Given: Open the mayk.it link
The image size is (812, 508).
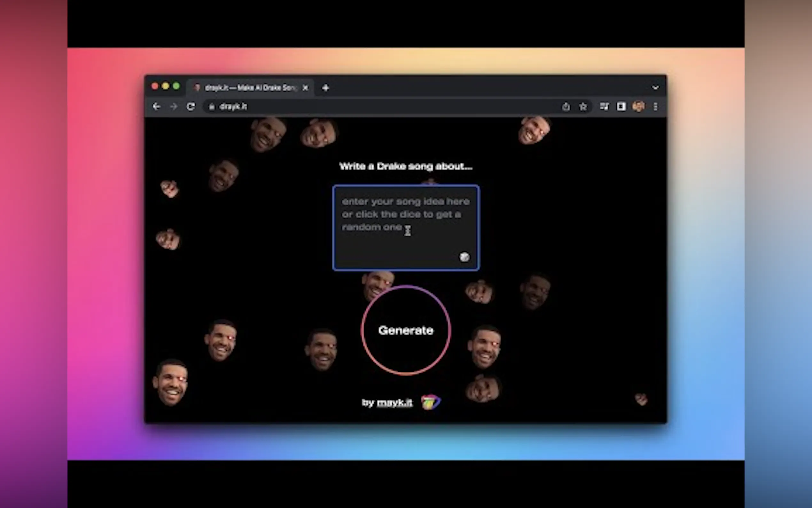Looking at the screenshot, I should [x=394, y=402].
